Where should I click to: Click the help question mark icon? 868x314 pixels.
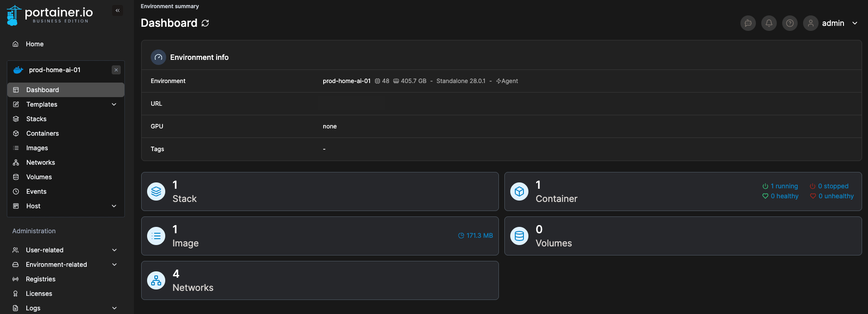pos(790,23)
